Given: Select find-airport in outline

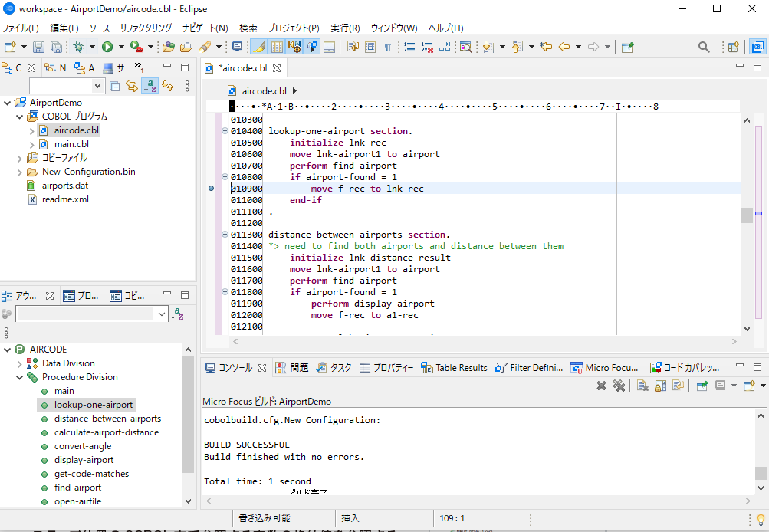Looking at the screenshot, I should coord(77,488).
